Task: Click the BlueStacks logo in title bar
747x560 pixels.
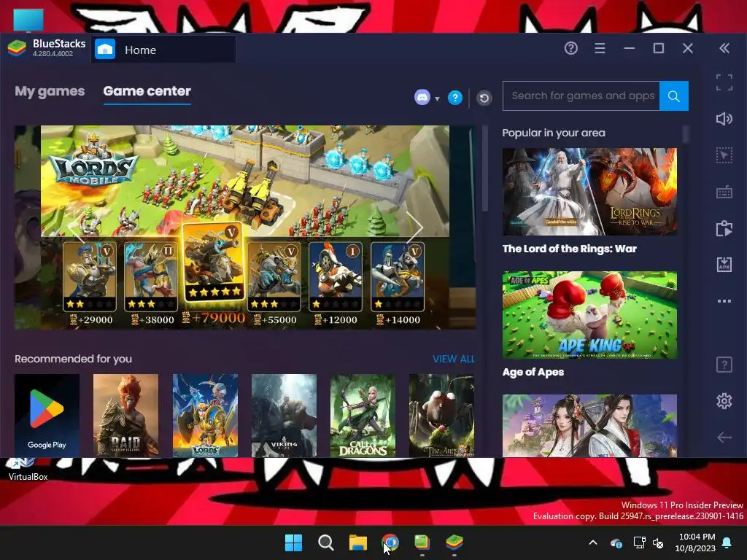Action: click(x=17, y=48)
